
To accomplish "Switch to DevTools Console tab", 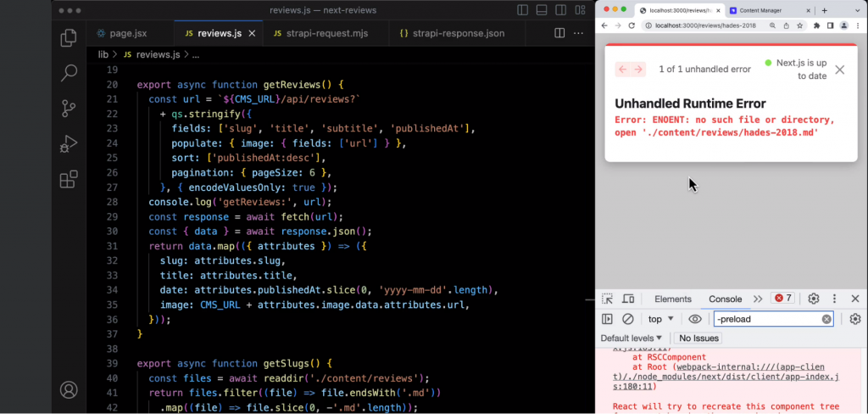I will 726,299.
